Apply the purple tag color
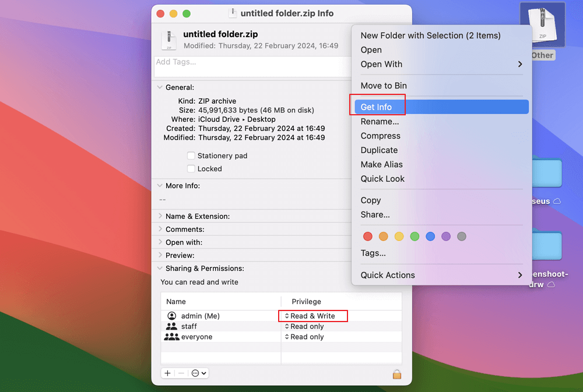Image resolution: width=583 pixels, height=392 pixels. [446, 236]
